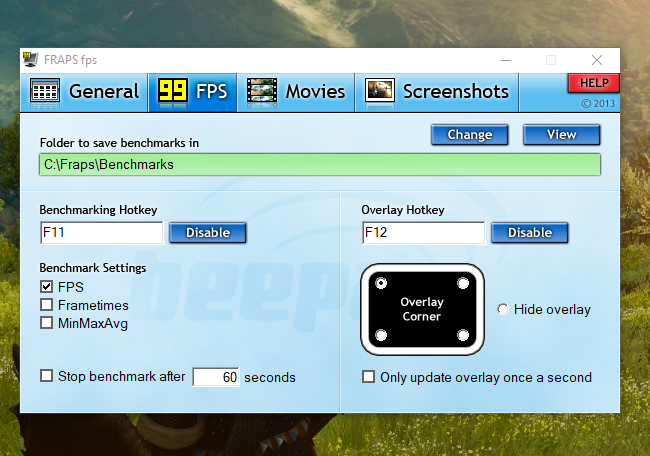Select top-left overlay corner radio
This screenshot has width=650, height=456.
coord(381,283)
